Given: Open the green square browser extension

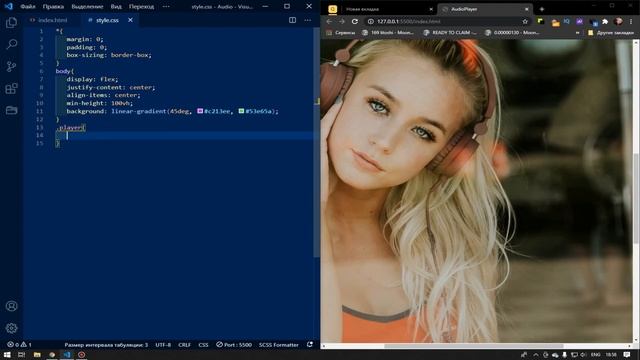Looking at the screenshot, I should click(x=540, y=21).
